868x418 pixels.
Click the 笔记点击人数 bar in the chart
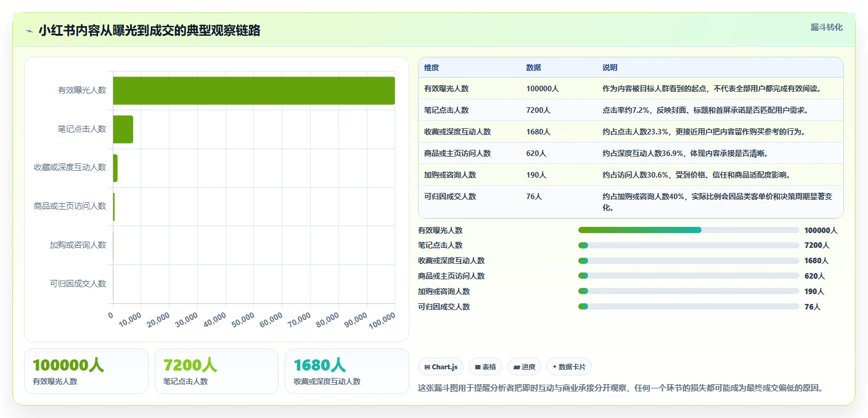tap(123, 129)
